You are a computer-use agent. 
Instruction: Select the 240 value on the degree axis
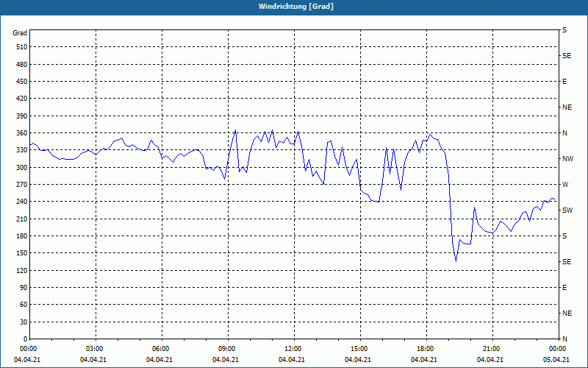tap(22, 202)
